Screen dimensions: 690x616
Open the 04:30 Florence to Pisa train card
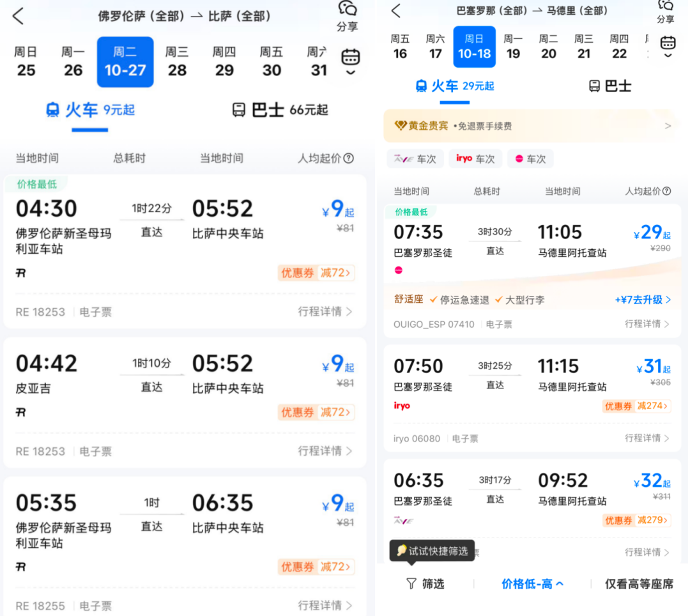click(x=185, y=251)
